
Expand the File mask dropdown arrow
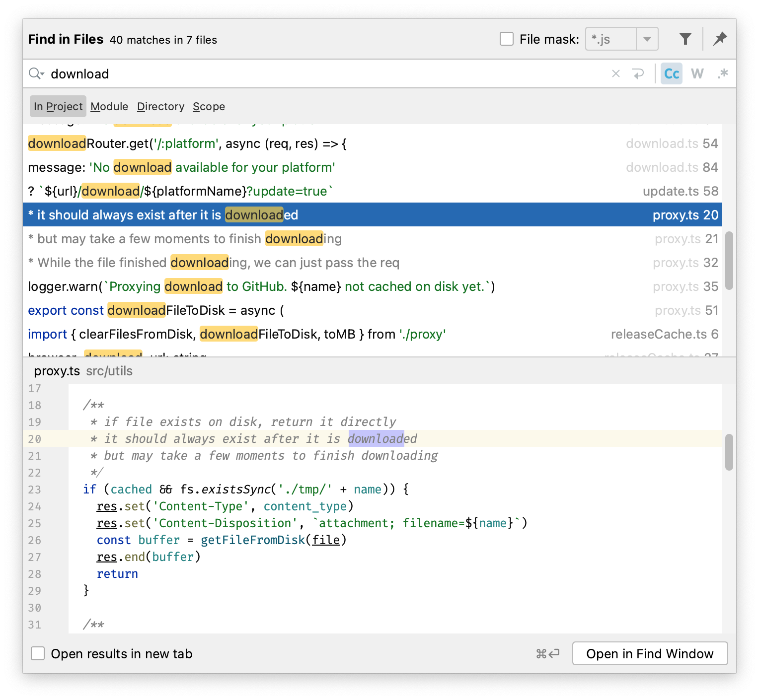point(647,39)
